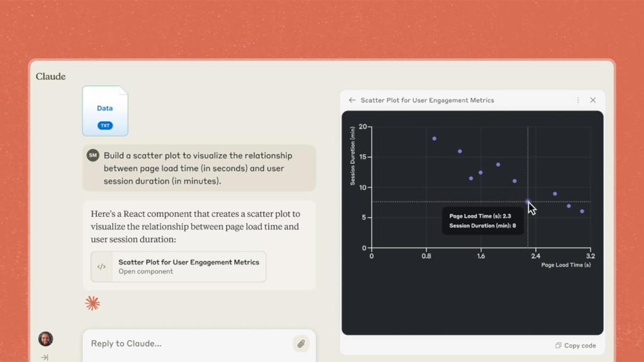Click the Copy code button
The width and height of the screenshot is (644, 362).
[575, 345]
